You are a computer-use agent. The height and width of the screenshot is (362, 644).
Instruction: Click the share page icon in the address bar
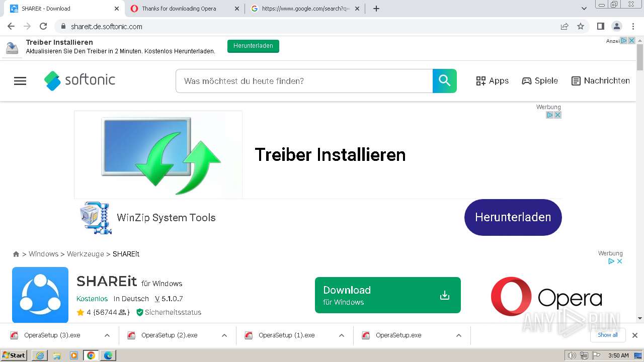[x=565, y=26]
